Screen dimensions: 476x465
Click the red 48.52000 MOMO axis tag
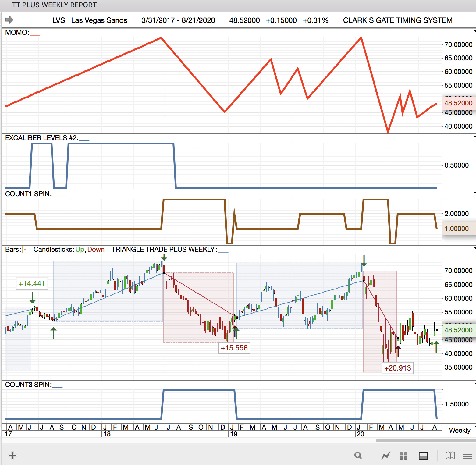click(x=459, y=103)
